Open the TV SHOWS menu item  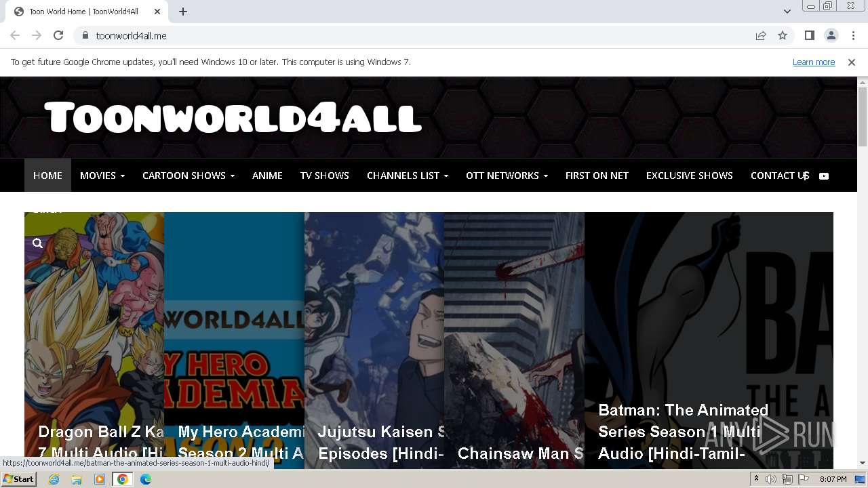point(325,175)
